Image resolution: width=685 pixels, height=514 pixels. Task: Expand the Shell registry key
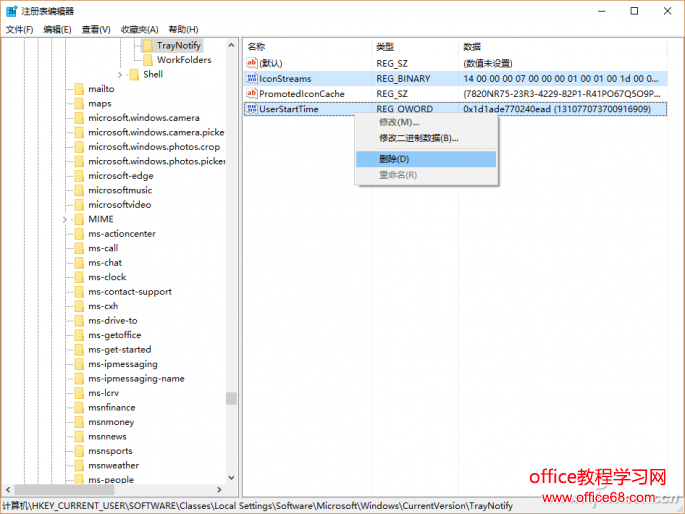(120, 75)
